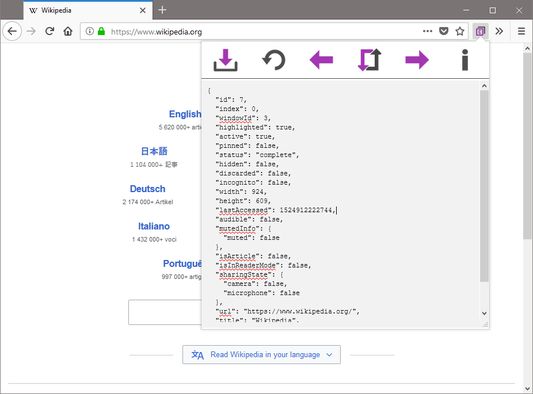
Task: Open Deutsch Wikipedia link
Action: 148,189
